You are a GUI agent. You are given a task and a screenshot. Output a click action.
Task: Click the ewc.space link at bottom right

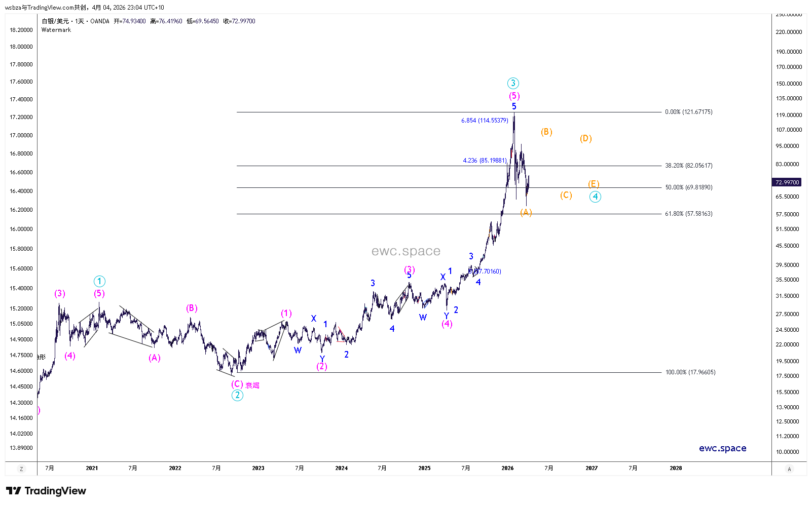pos(722,448)
